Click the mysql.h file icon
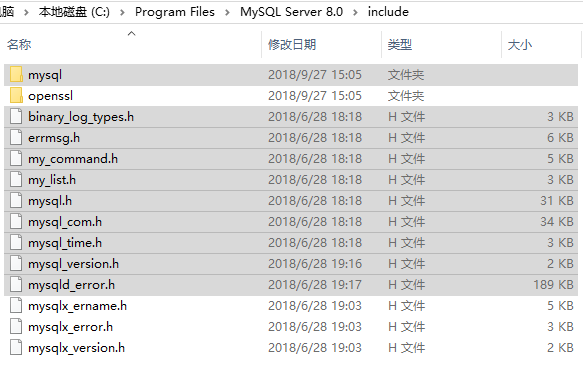The height and width of the screenshot is (382, 583). [16, 200]
